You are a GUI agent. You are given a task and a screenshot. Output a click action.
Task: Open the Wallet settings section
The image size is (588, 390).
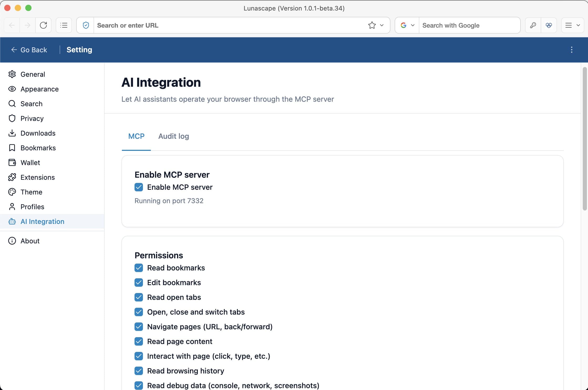point(52,163)
